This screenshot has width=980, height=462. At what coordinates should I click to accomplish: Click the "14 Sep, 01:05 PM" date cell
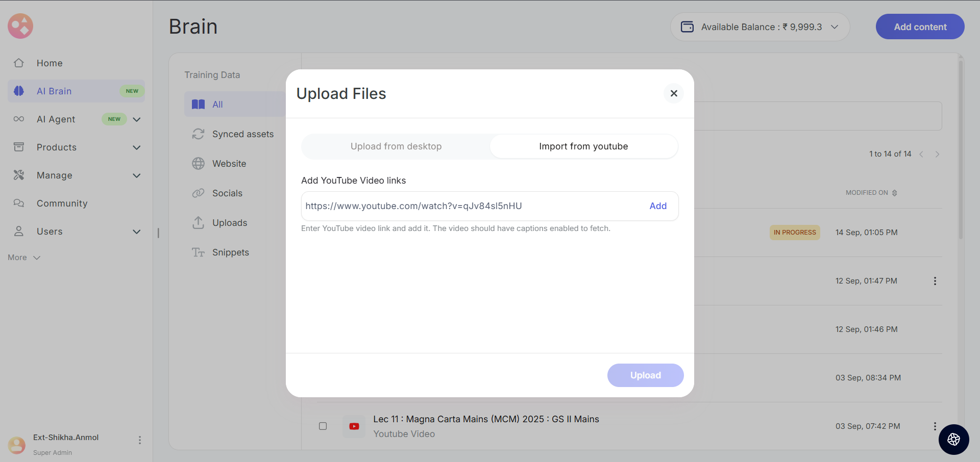[866, 233]
